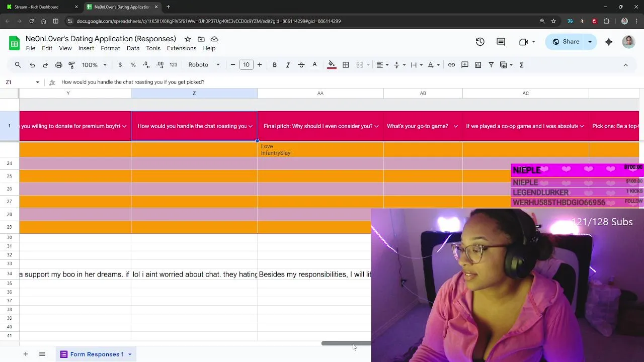Open the text wrapping dropdown
The image size is (644, 362).
point(417,65)
